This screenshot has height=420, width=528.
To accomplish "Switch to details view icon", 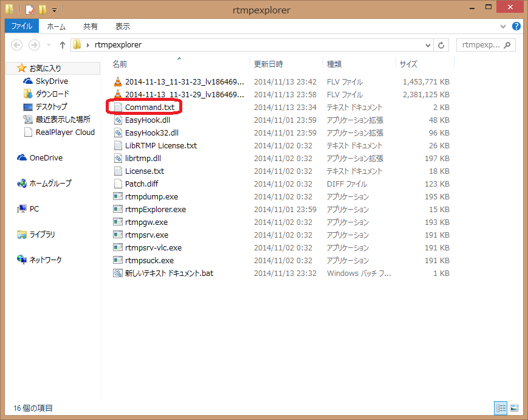I will coord(501,408).
